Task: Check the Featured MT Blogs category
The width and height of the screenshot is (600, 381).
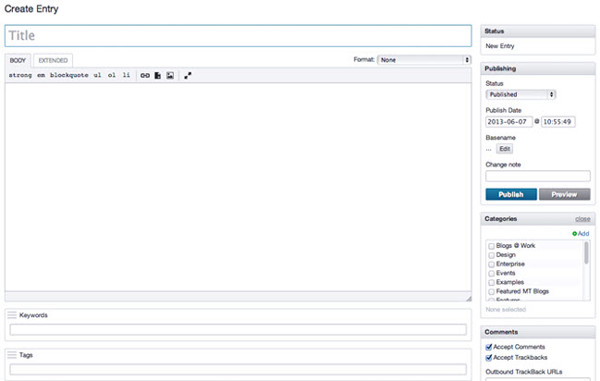Action: click(x=491, y=292)
